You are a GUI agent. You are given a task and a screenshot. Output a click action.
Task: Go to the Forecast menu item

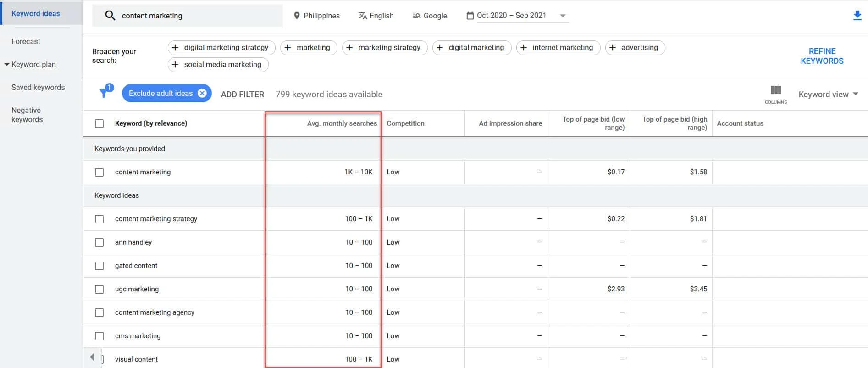pos(26,41)
